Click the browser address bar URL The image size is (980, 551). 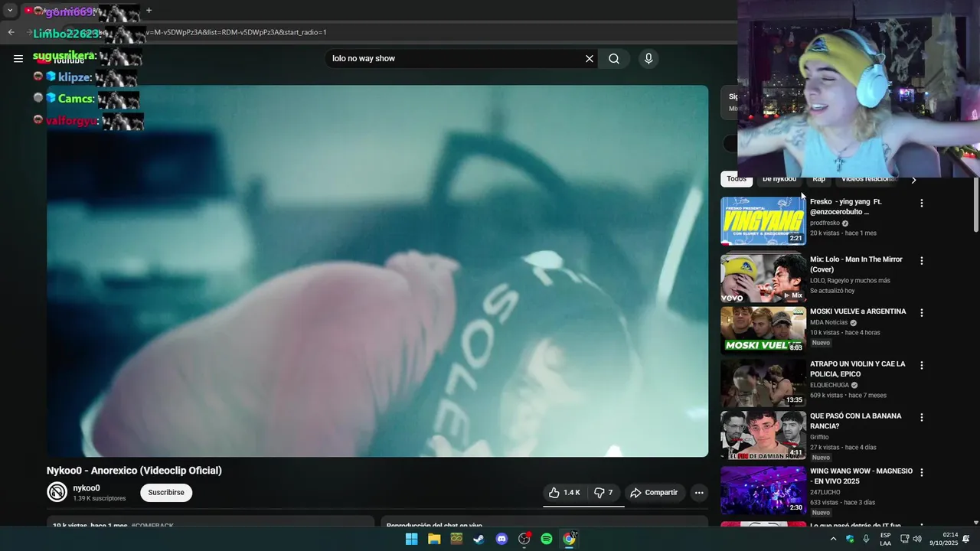click(236, 32)
